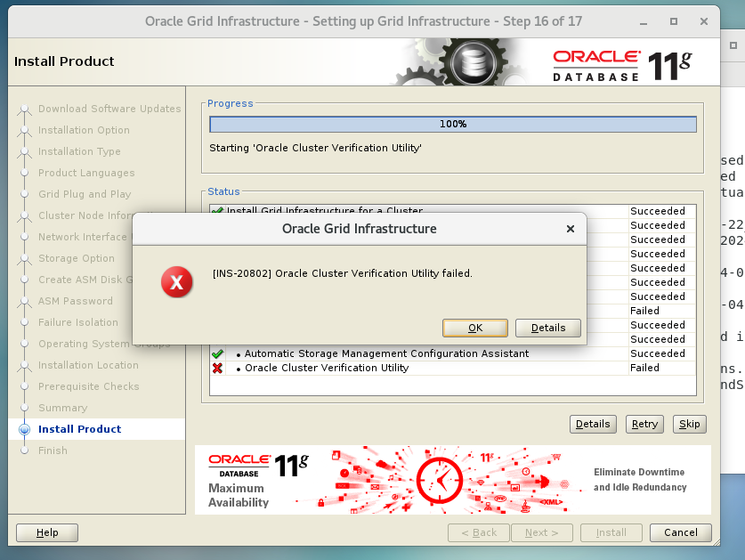Click the disabled Next button
The image size is (745, 560).
(542, 532)
